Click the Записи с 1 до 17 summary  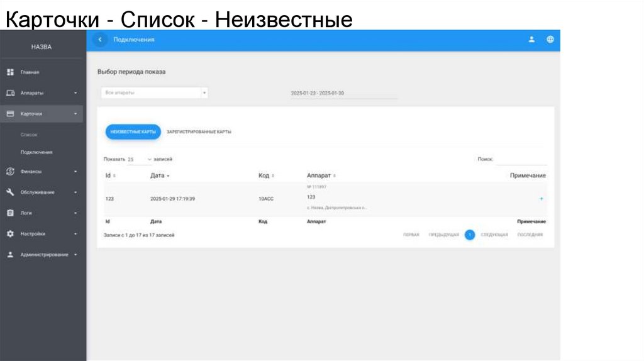click(139, 235)
